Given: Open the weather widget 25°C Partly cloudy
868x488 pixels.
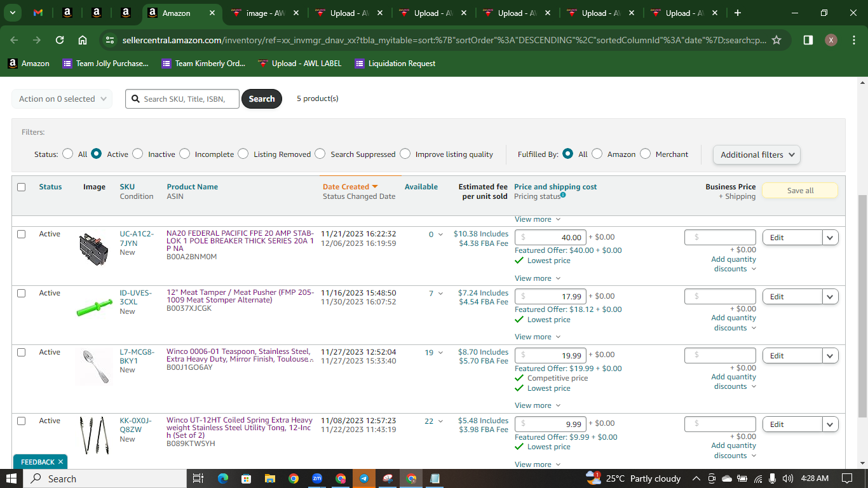Looking at the screenshot, I should [x=634, y=478].
